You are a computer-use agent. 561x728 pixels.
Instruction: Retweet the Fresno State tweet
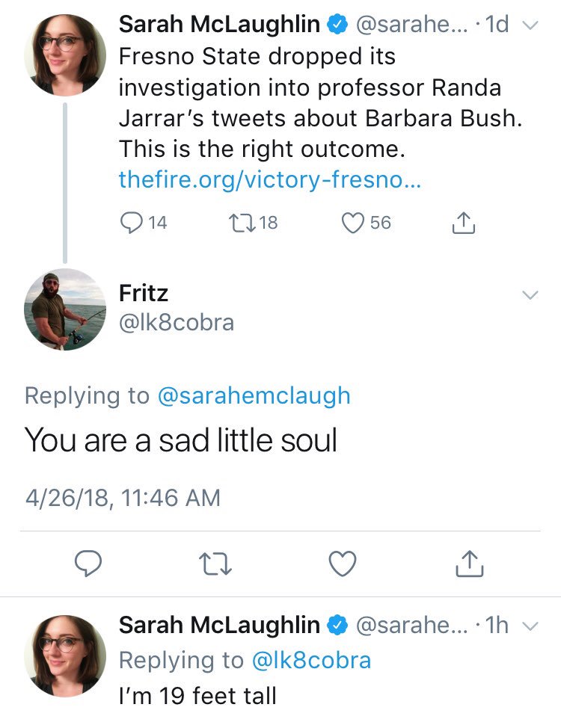coord(241,222)
